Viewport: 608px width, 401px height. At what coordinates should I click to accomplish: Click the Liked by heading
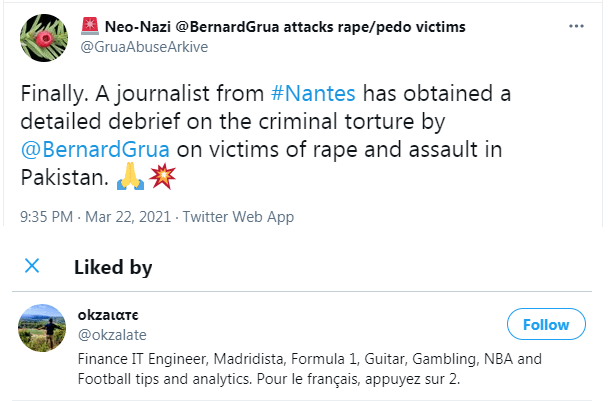tap(112, 267)
